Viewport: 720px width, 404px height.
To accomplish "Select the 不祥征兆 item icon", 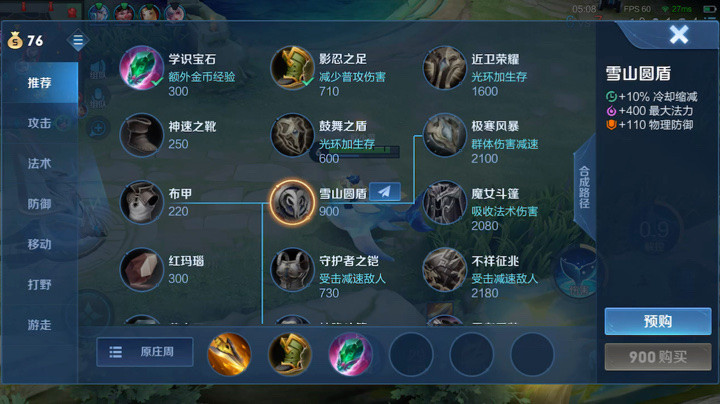I will 444,269.
